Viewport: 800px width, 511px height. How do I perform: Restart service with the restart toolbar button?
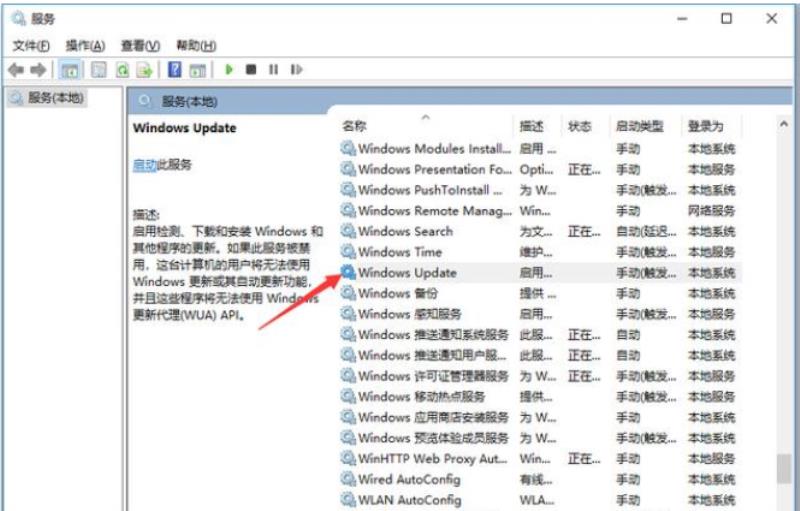(296, 69)
